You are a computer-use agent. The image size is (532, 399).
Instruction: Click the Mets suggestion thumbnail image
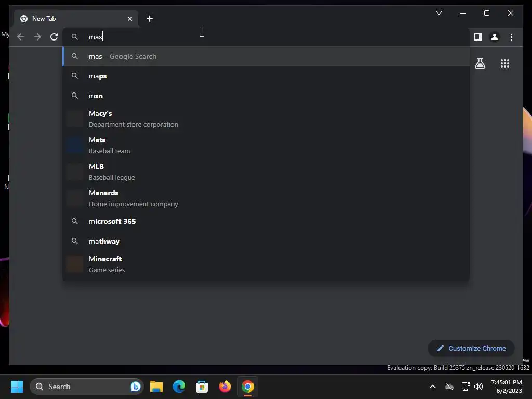[75, 145]
